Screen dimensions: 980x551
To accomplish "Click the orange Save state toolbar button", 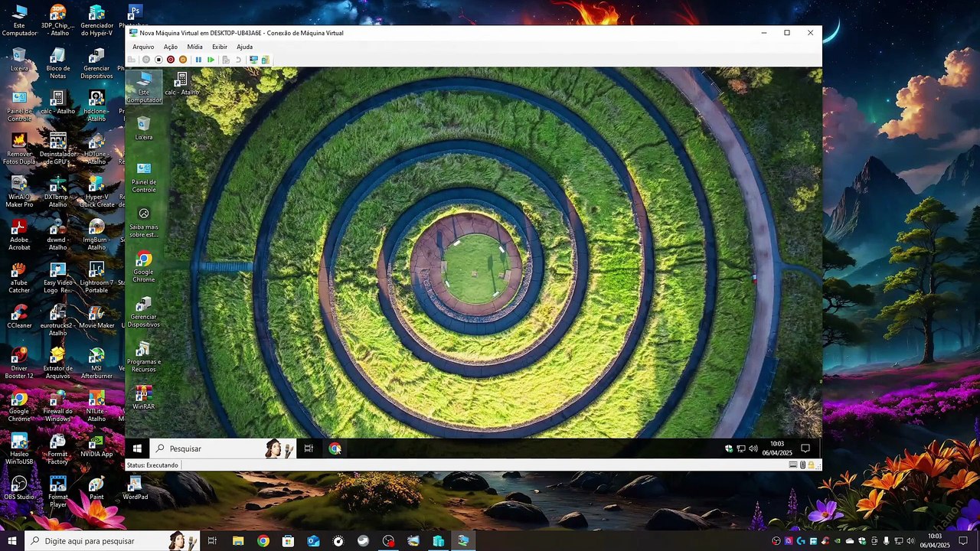I will (x=183, y=60).
